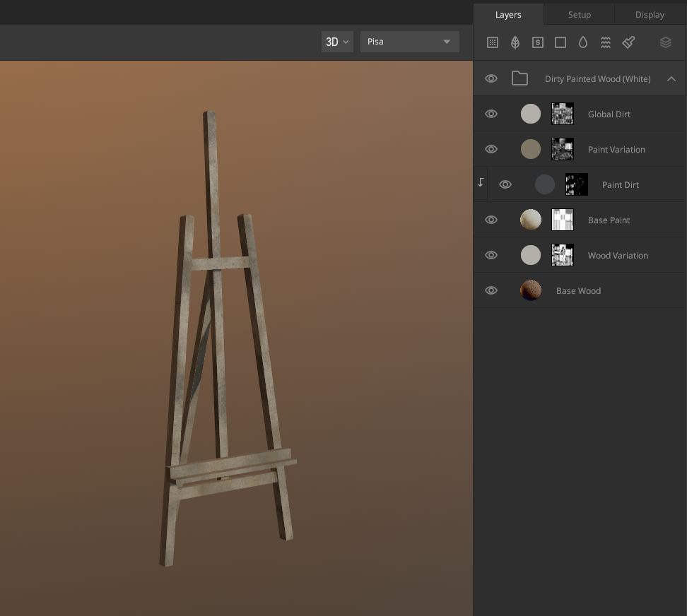Viewport: 687px width, 616px height.
Task: Collapse the Dirty Painted Wood (White) group
Action: coord(672,78)
